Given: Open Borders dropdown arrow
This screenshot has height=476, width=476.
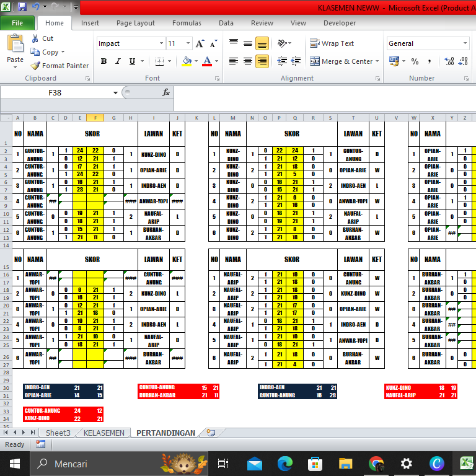Looking at the screenshot, I should coord(169,61).
